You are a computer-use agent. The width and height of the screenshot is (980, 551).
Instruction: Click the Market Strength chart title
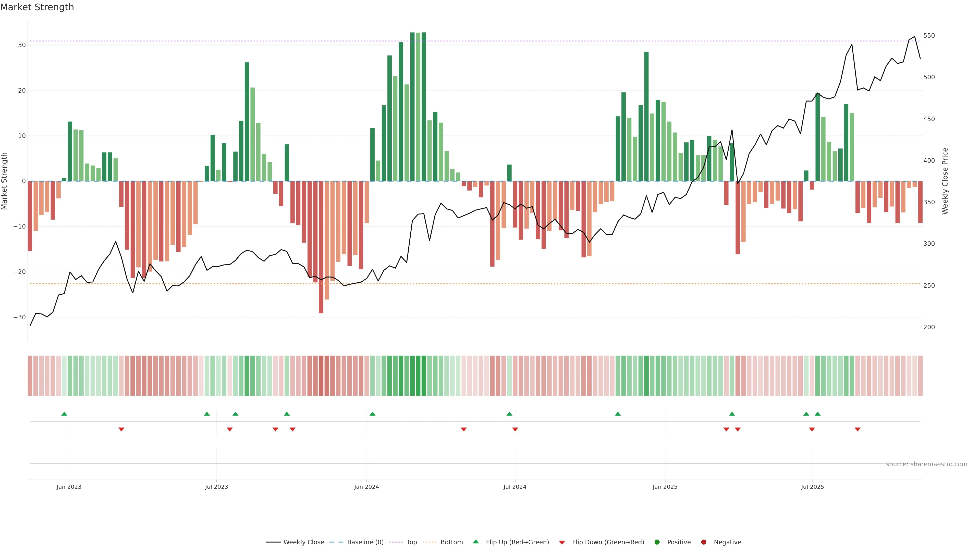(37, 7)
